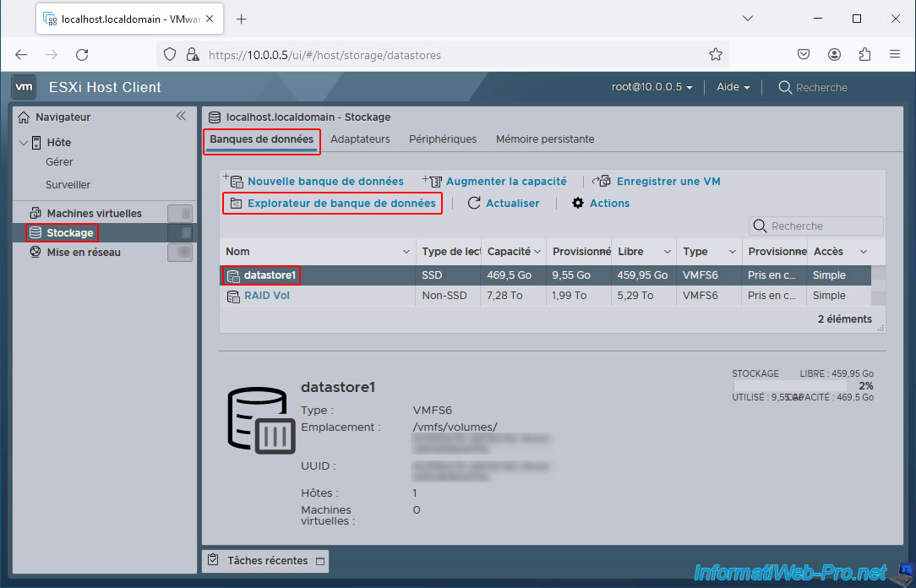Collapse the Navigateur panel with double chevron
This screenshot has width=916, height=588.
pyautogui.click(x=181, y=117)
